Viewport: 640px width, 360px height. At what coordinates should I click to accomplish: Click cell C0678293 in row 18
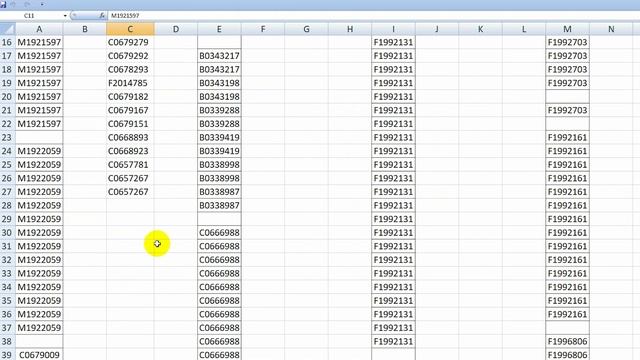point(130,69)
